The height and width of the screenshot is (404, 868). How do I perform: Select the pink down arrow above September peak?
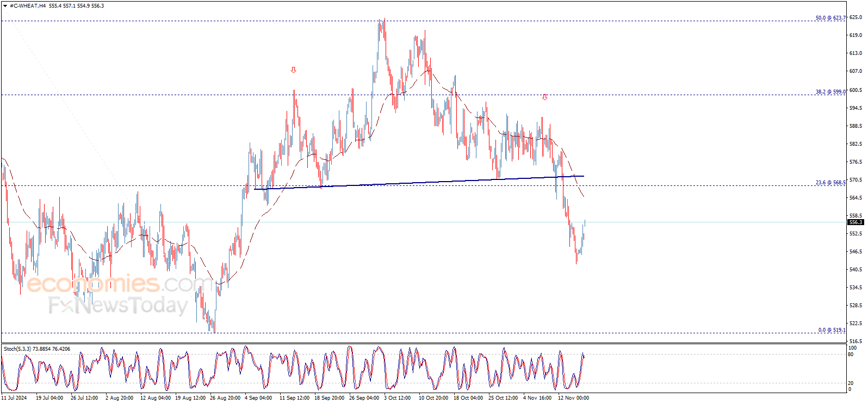point(294,70)
